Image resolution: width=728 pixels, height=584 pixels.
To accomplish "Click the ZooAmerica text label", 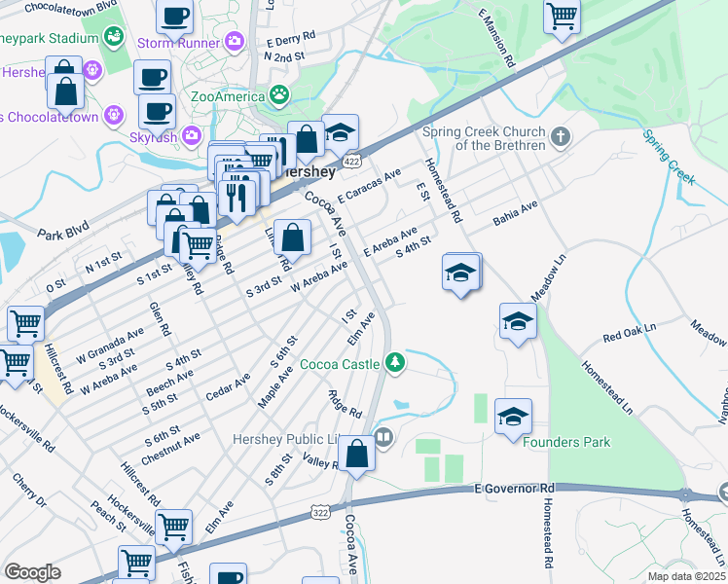I will pos(228,96).
